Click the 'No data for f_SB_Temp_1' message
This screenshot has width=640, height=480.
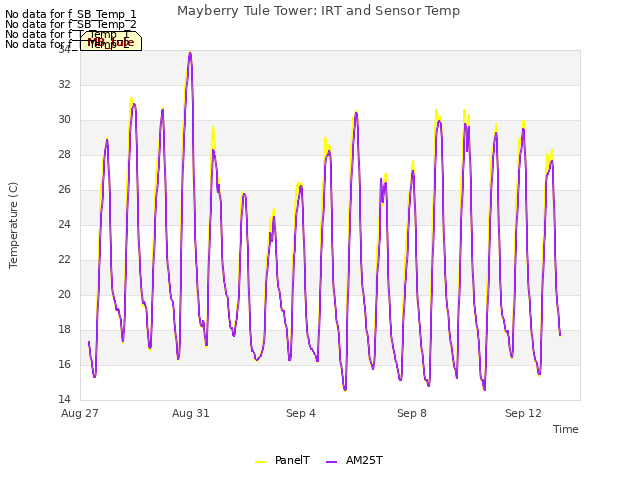[71, 14]
